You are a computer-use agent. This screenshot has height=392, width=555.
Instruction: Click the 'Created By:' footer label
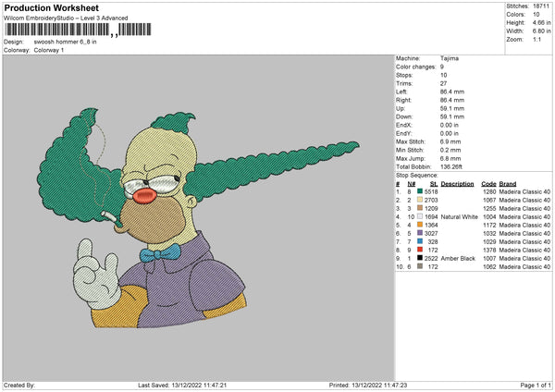coord(19,385)
